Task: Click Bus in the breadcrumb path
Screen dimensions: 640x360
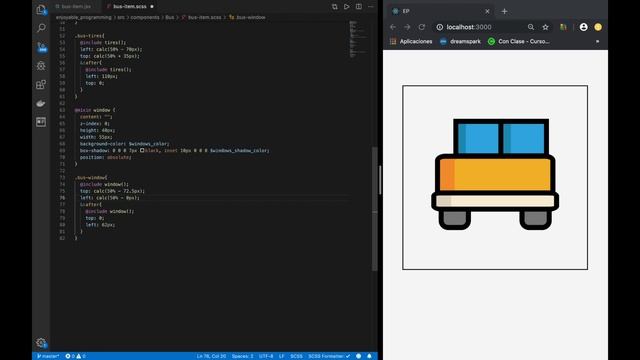Action: click(x=170, y=18)
